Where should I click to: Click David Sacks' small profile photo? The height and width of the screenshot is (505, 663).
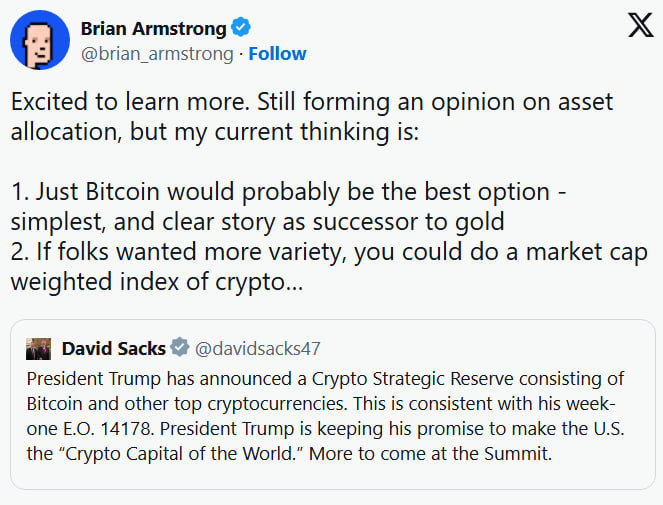39,348
